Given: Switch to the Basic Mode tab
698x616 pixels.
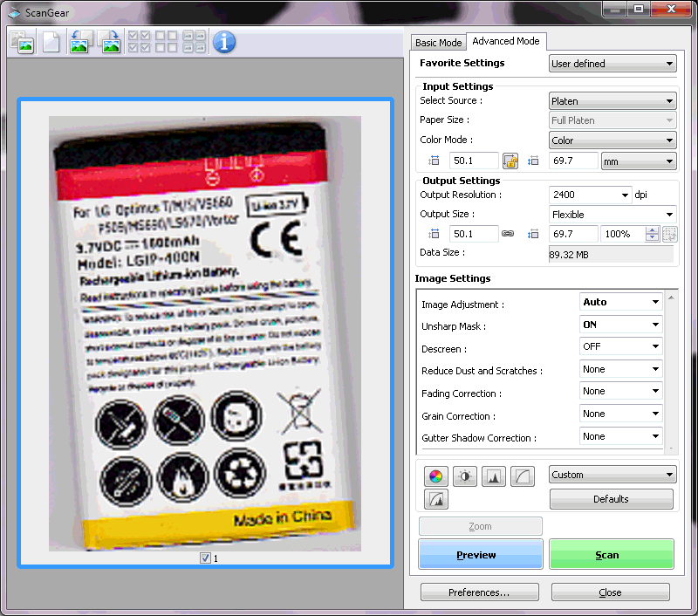Looking at the screenshot, I should pyautogui.click(x=438, y=43).
